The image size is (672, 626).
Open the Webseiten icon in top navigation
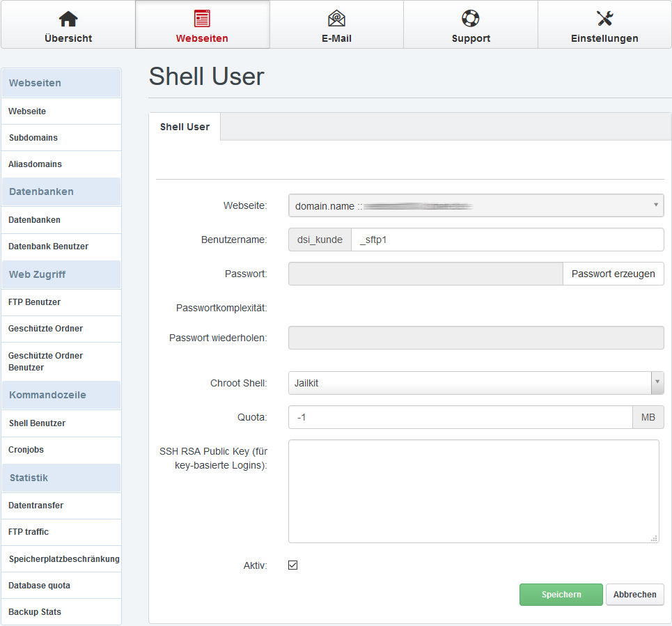[x=202, y=19]
